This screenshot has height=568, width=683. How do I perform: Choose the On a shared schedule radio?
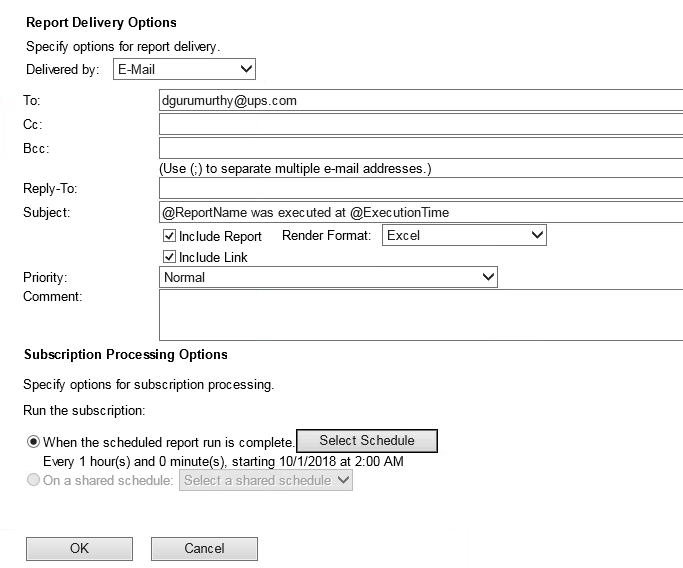pos(33,481)
